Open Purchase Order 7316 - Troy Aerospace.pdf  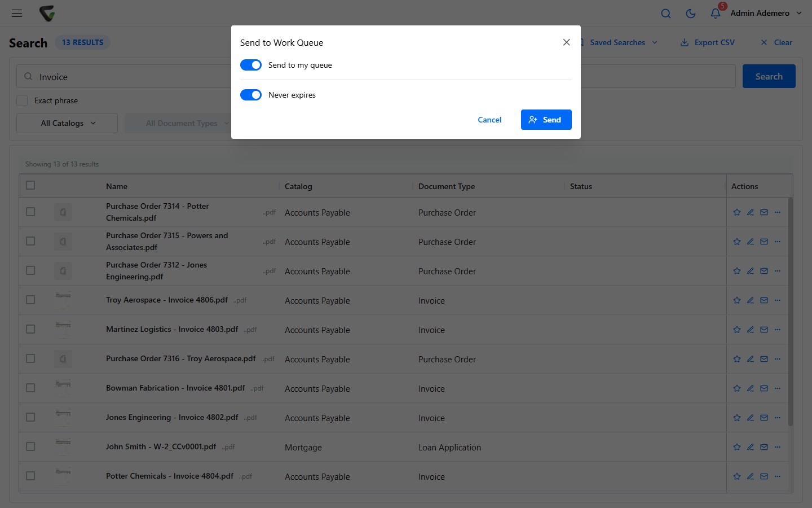point(181,358)
